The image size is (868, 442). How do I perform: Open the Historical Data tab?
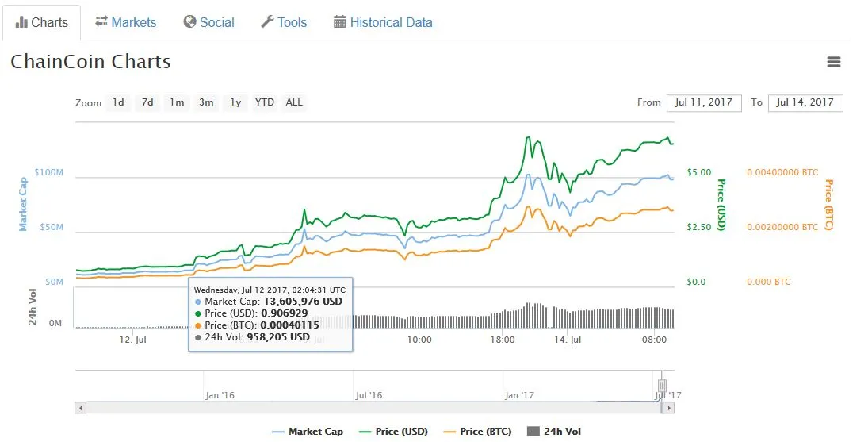coord(383,23)
